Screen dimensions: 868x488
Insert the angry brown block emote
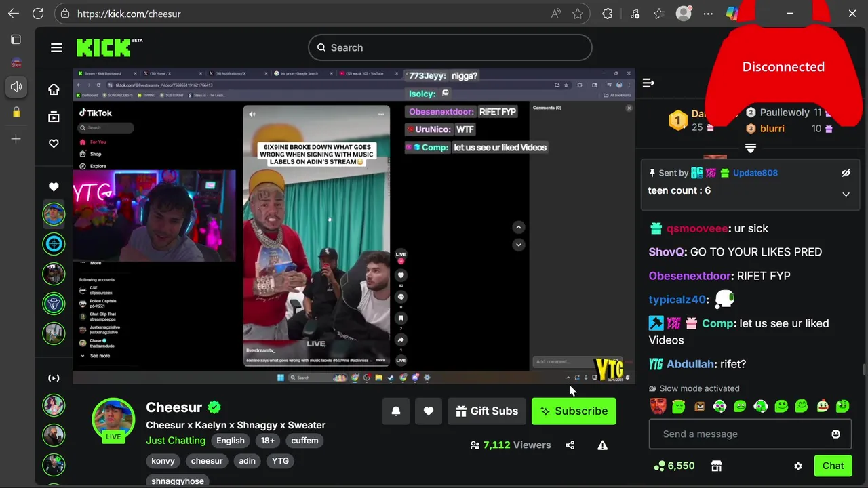click(x=699, y=407)
